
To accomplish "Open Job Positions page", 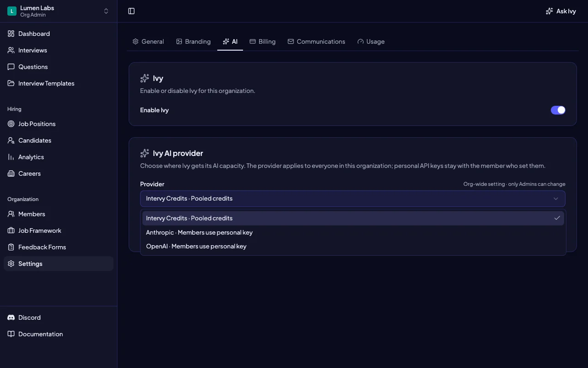I will coord(58,124).
